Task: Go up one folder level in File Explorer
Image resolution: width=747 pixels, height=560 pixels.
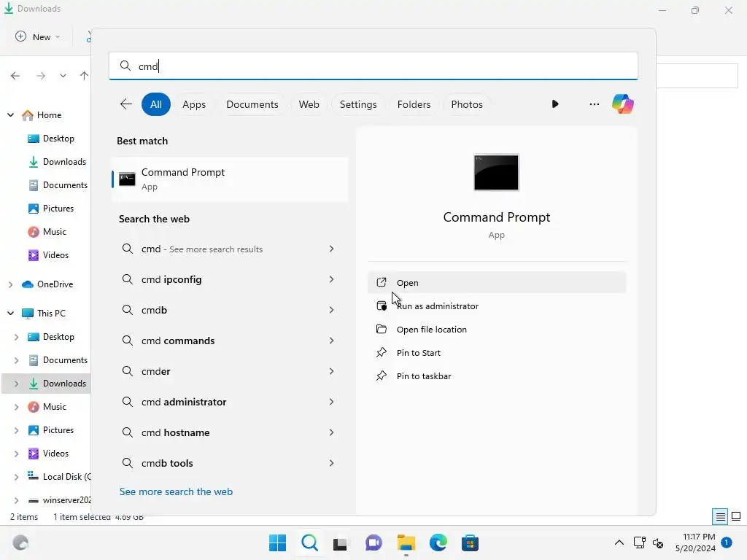Action: coord(84,76)
